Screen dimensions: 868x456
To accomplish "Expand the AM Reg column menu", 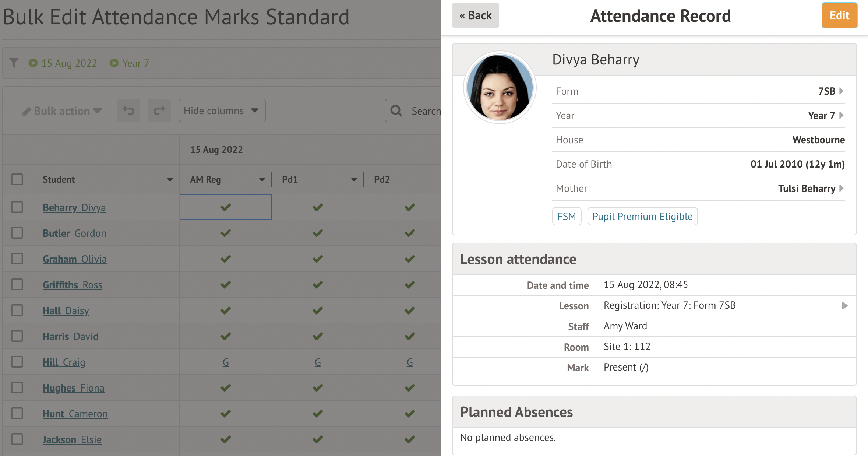I will tap(262, 180).
